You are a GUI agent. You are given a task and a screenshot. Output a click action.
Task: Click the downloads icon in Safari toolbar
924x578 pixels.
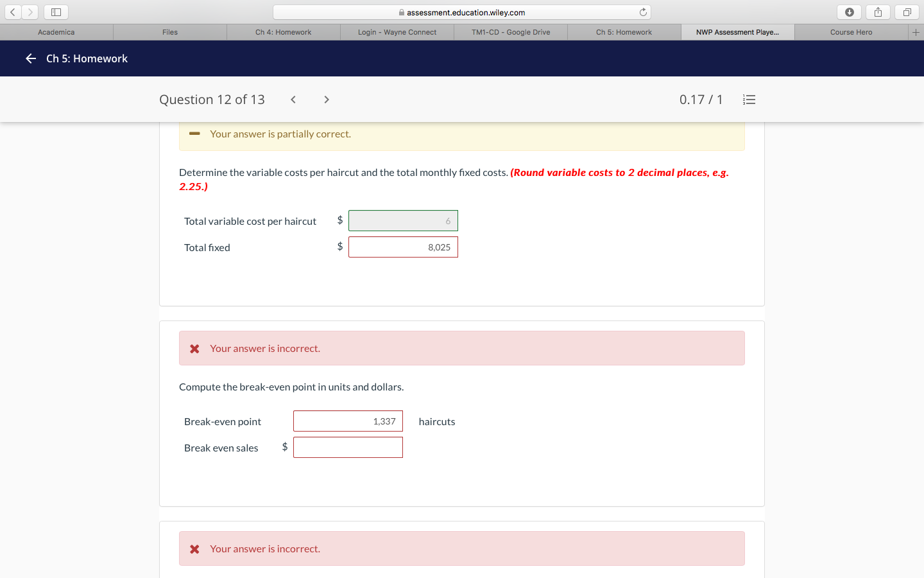tap(848, 12)
